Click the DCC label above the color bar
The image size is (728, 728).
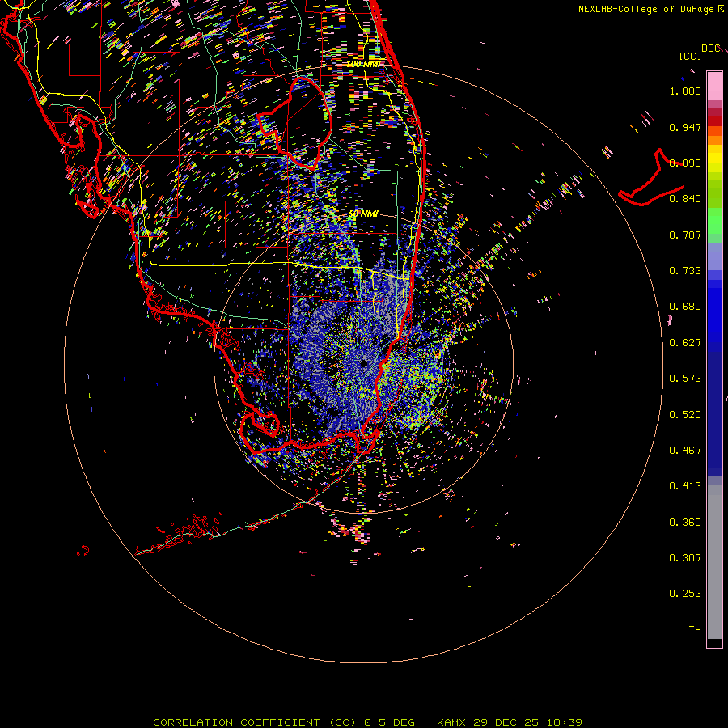[710, 49]
